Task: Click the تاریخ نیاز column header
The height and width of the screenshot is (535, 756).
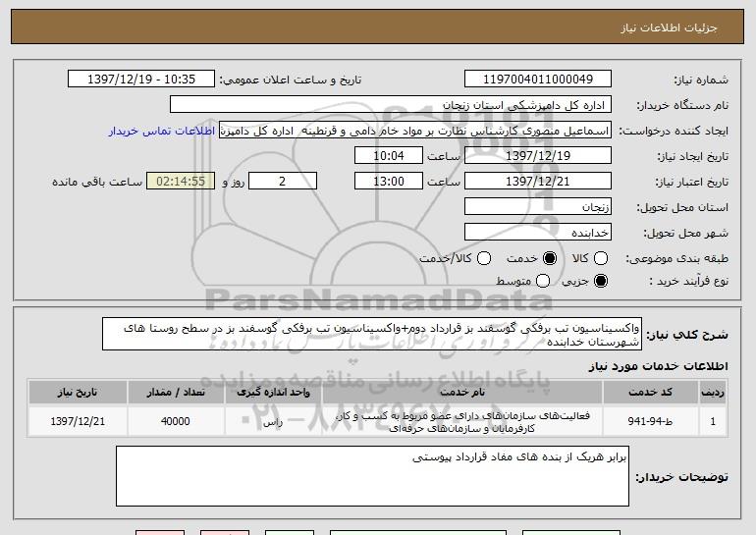Action: [x=78, y=393]
